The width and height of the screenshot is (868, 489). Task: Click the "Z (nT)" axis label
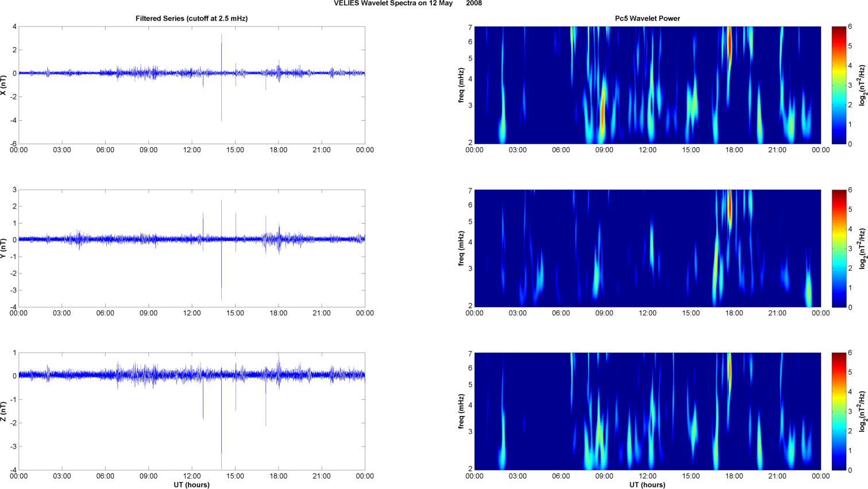(4, 411)
